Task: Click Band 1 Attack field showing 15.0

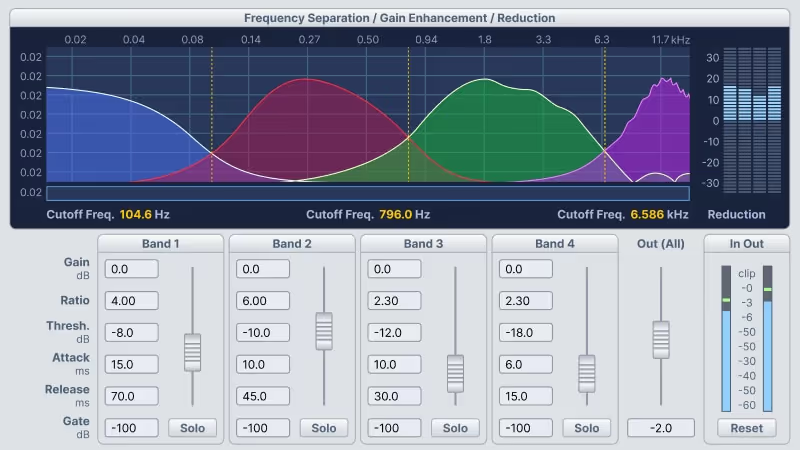Action: coord(132,364)
